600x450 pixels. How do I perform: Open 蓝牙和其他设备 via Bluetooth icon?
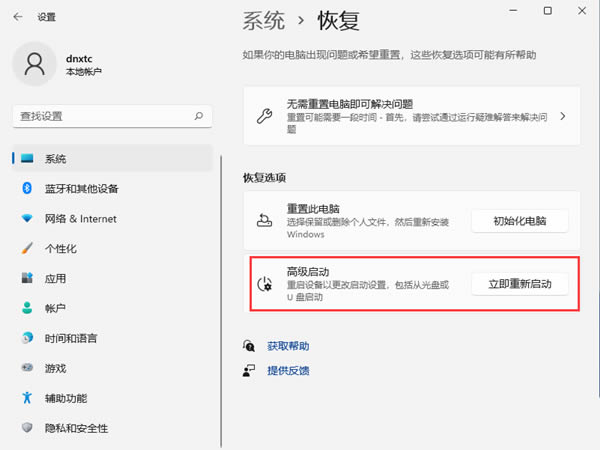click(x=28, y=189)
